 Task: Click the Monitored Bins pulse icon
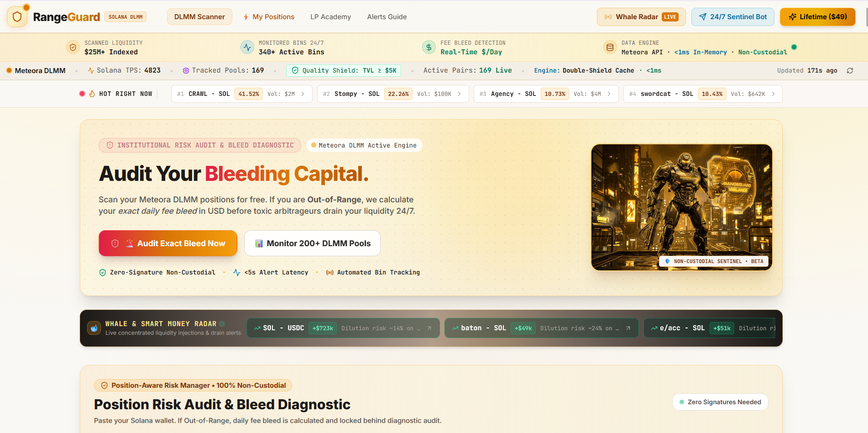pos(247,47)
